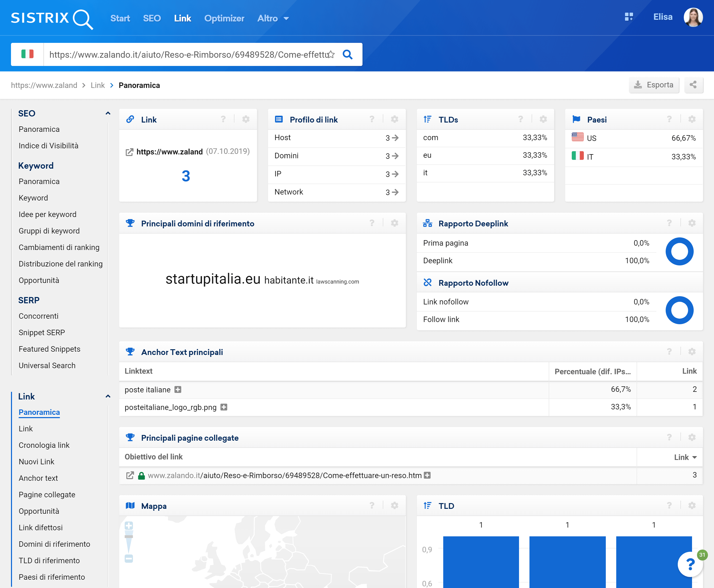Expand the posteitaliane_logo_rgb.png plus box

click(224, 407)
